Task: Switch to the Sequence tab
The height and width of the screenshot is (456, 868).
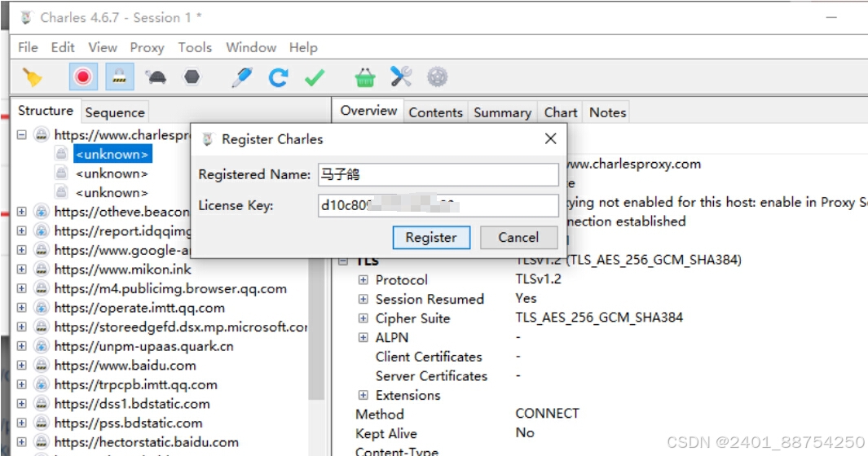Action: pos(115,112)
